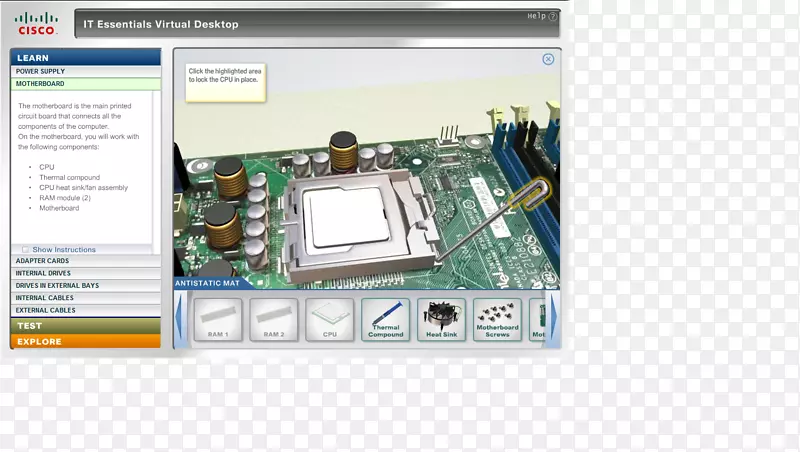Viewport: 800px width, 452px height.
Task: Expand the INTERNAL CABLES section
Action: point(86,297)
